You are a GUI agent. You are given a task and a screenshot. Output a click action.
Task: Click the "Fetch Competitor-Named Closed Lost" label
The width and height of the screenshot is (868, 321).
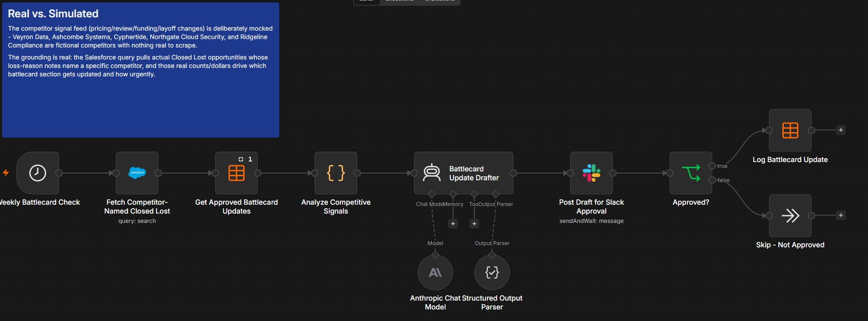click(x=137, y=207)
